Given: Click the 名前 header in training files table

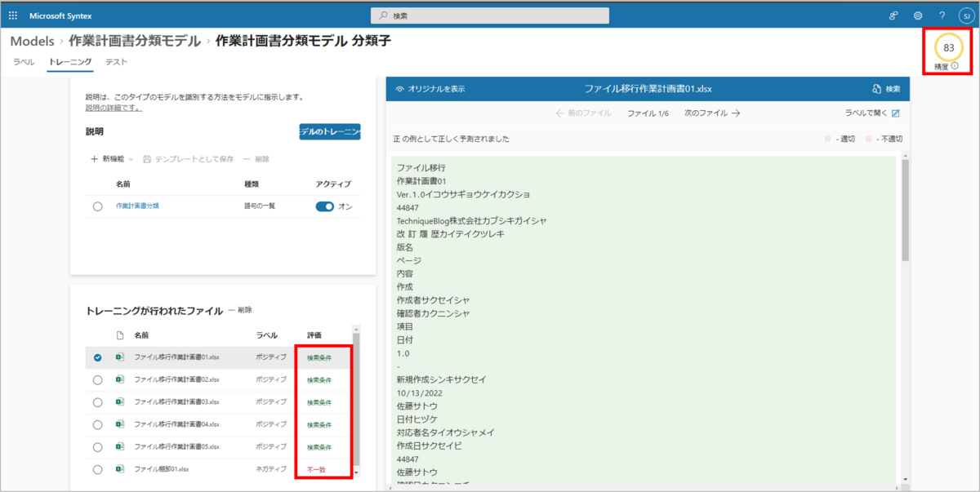Looking at the screenshot, I should click(x=142, y=335).
